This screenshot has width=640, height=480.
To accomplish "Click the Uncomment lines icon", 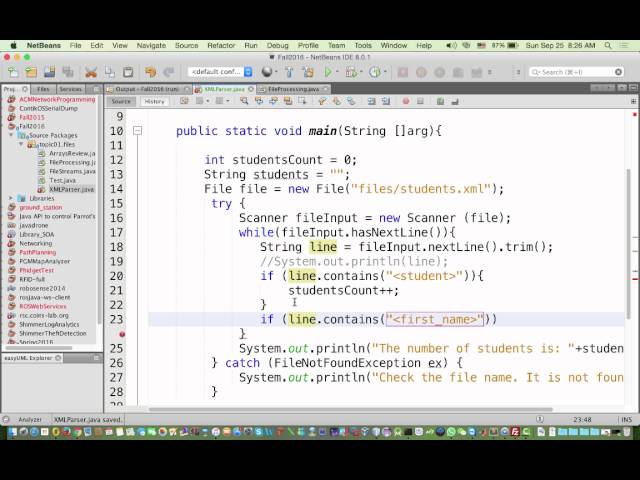I will tap(455, 101).
